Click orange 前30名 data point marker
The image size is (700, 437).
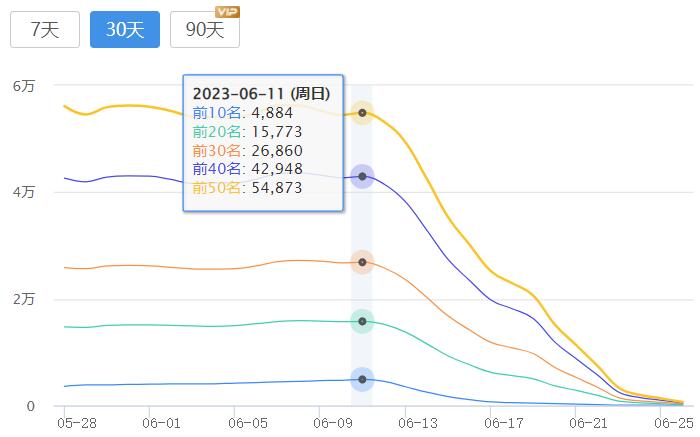362,262
